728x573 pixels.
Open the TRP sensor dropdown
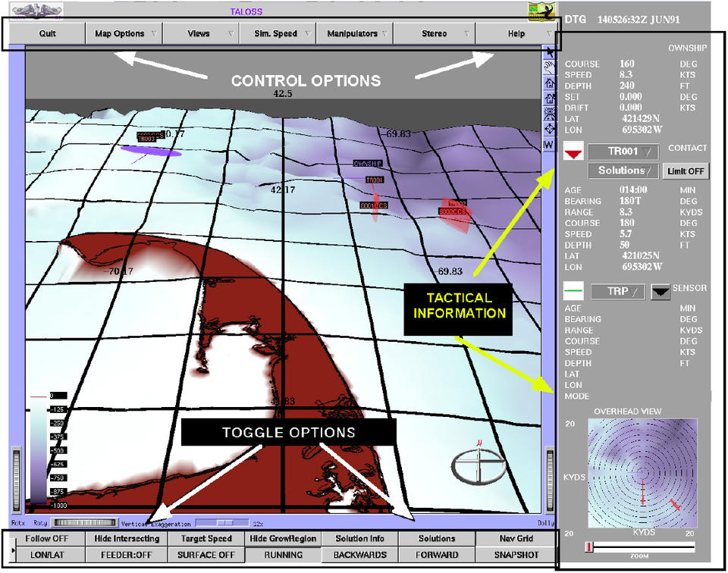pos(617,291)
